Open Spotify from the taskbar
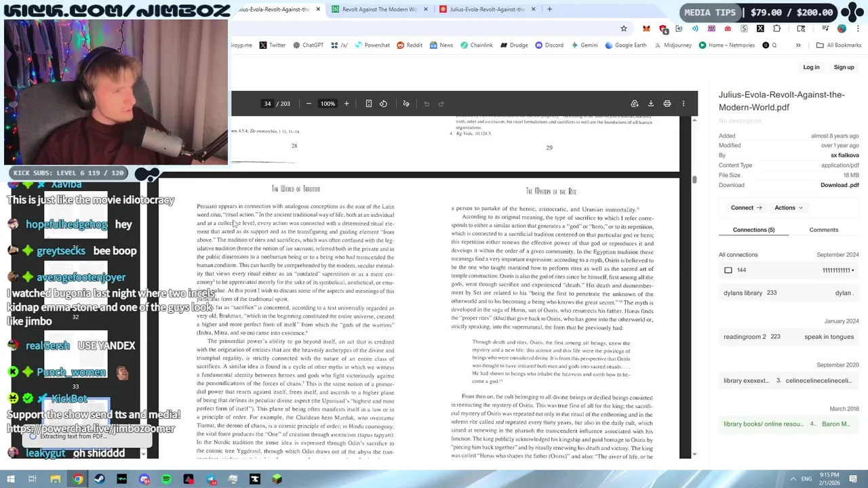The height and width of the screenshot is (488, 868). (166, 479)
